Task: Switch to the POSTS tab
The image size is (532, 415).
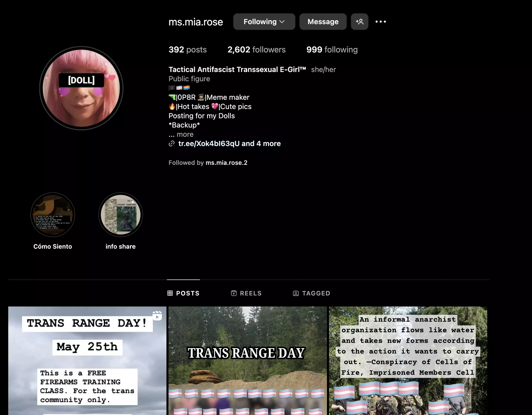Action: pyautogui.click(x=183, y=293)
